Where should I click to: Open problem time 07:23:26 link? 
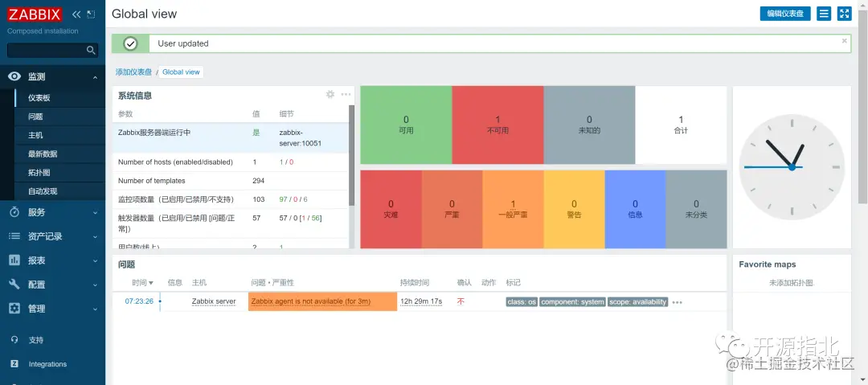139,301
